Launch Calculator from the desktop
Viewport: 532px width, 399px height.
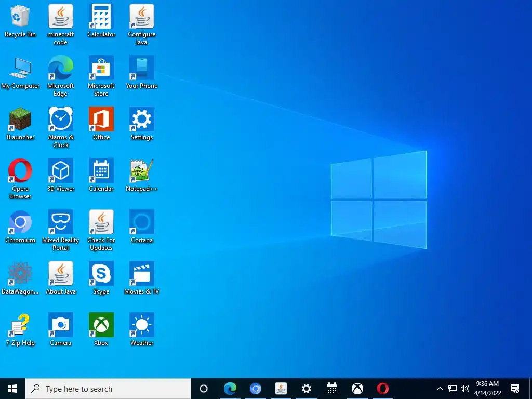(x=101, y=21)
